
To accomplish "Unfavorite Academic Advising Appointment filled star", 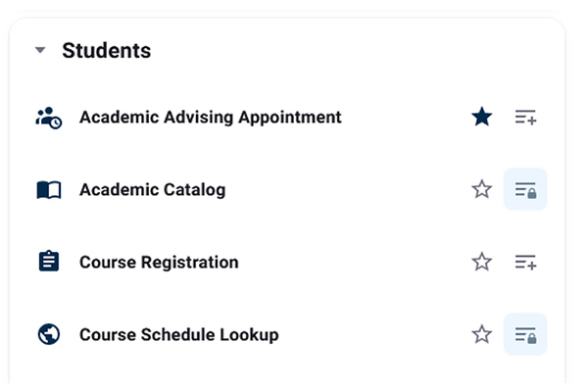I will click(481, 118).
